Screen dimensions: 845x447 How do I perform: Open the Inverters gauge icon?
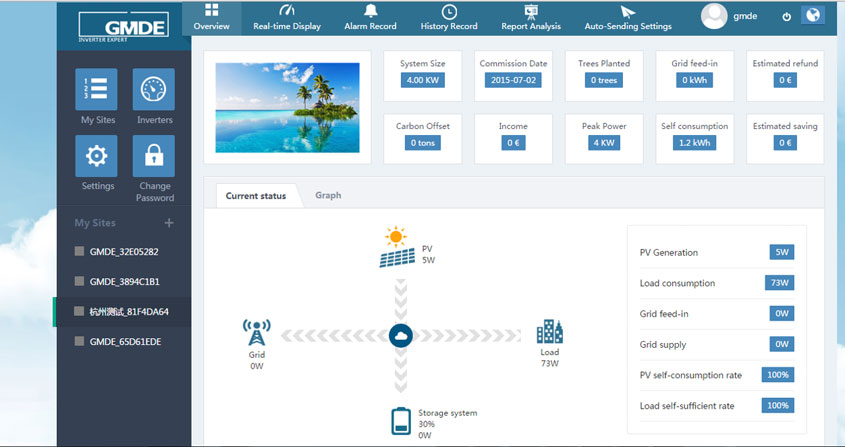154,90
